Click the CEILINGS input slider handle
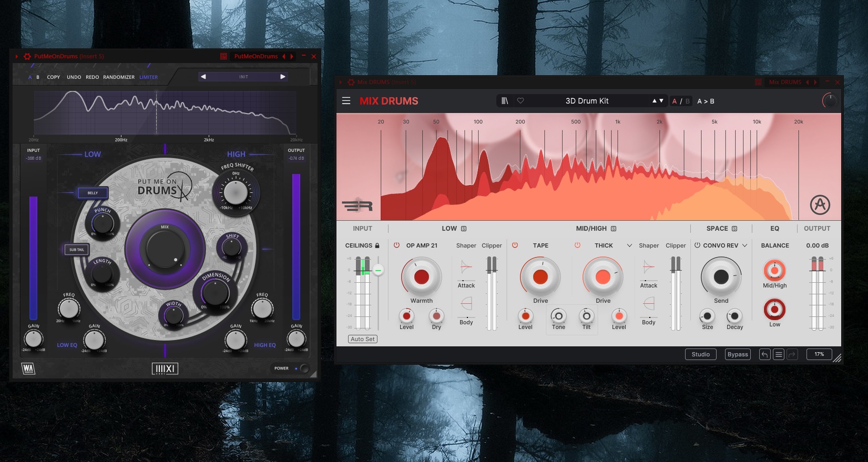The width and height of the screenshot is (868, 462). coord(378,270)
